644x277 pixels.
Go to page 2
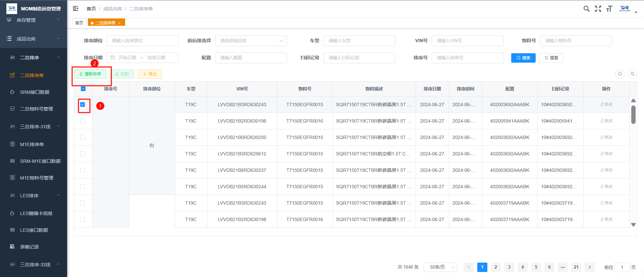pyautogui.click(x=496, y=267)
